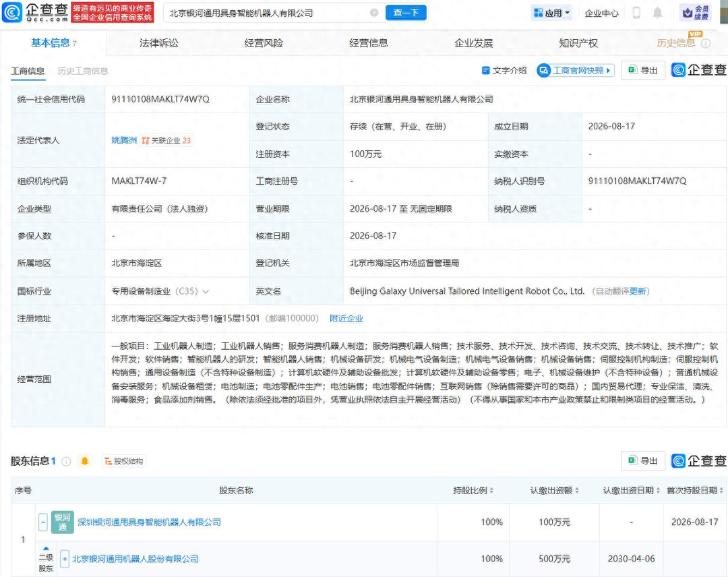Export business info via 导出 button

coord(642,70)
